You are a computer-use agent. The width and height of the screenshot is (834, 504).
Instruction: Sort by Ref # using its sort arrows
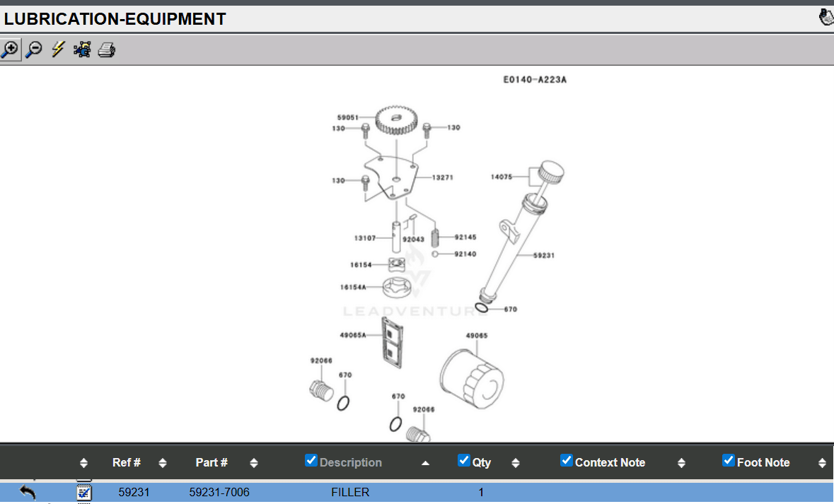pos(163,463)
